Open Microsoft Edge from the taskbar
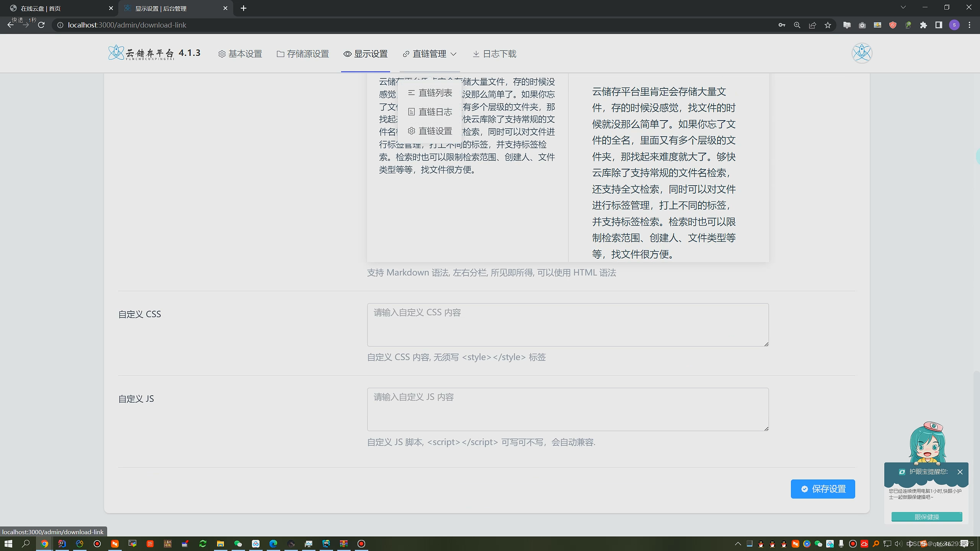Screen dimensions: 980x551 [273, 543]
